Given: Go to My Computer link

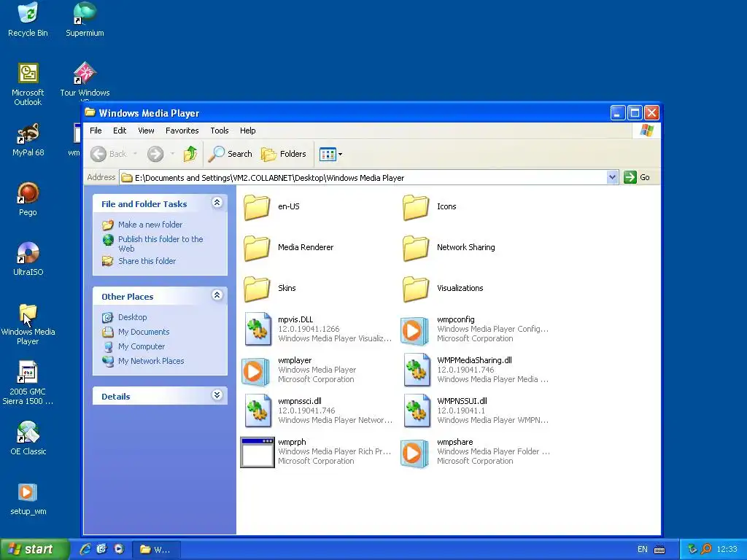Looking at the screenshot, I should (142, 346).
